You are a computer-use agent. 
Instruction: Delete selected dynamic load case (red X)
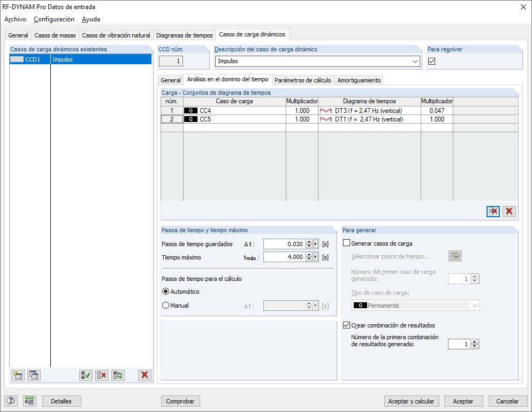145,375
